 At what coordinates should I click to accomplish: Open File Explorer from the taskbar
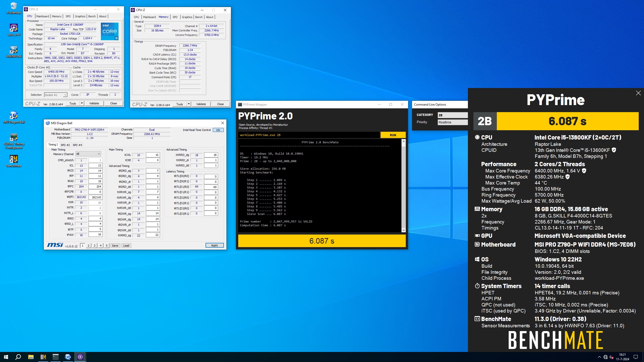point(31,357)
